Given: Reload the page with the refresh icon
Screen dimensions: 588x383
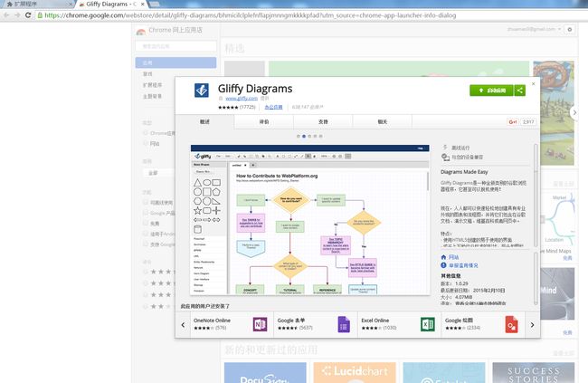Looking at the screenshot, I should click(x=28, y=15).
